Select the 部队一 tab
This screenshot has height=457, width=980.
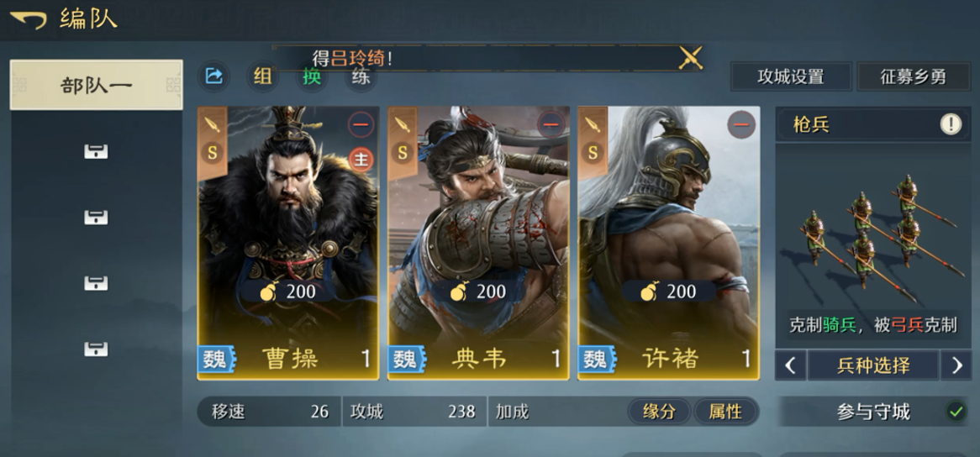pos(97,85)
